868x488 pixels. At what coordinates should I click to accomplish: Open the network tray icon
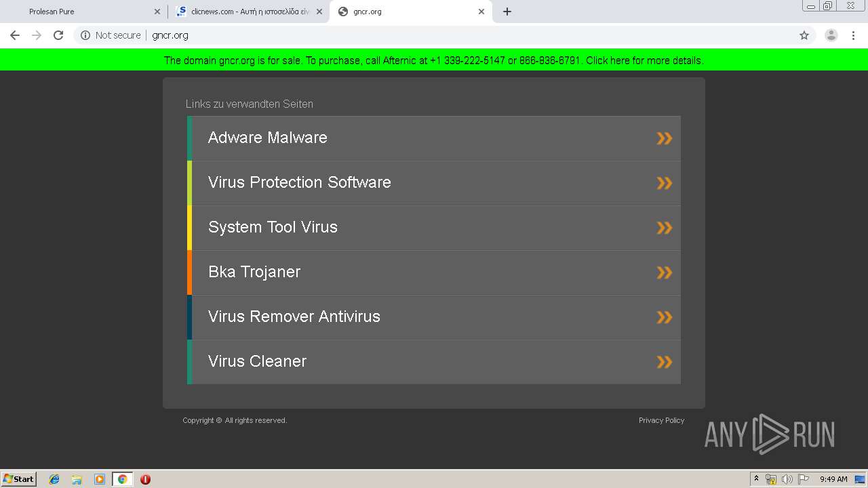pos(771,479)
